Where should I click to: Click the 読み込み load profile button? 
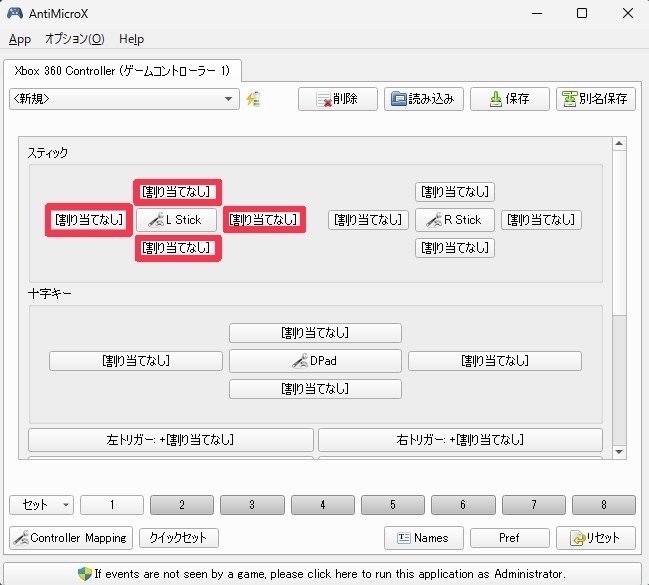(x=424, y=99)
